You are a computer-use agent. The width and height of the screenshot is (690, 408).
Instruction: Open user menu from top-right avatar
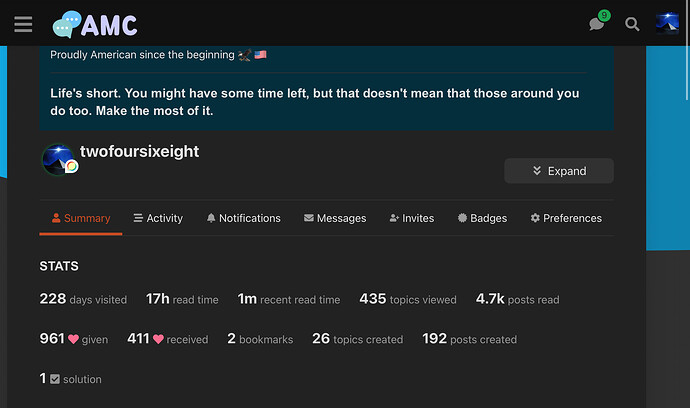tap(667, 24)
